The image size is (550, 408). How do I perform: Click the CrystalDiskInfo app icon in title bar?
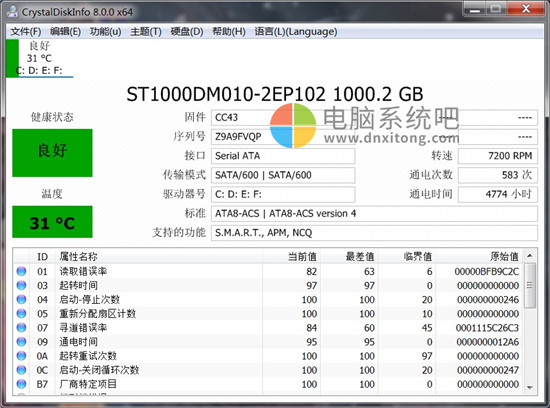tap(13, 12)
